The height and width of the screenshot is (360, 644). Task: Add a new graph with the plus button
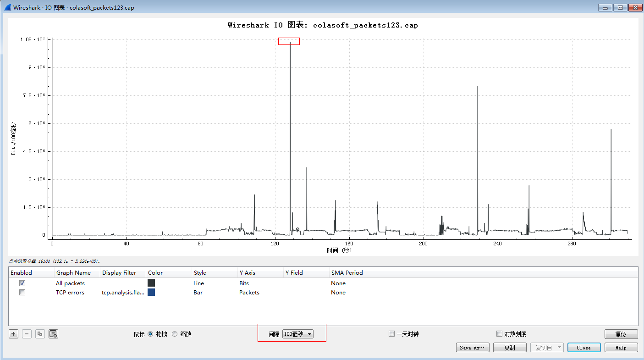(x=14, y=334)
